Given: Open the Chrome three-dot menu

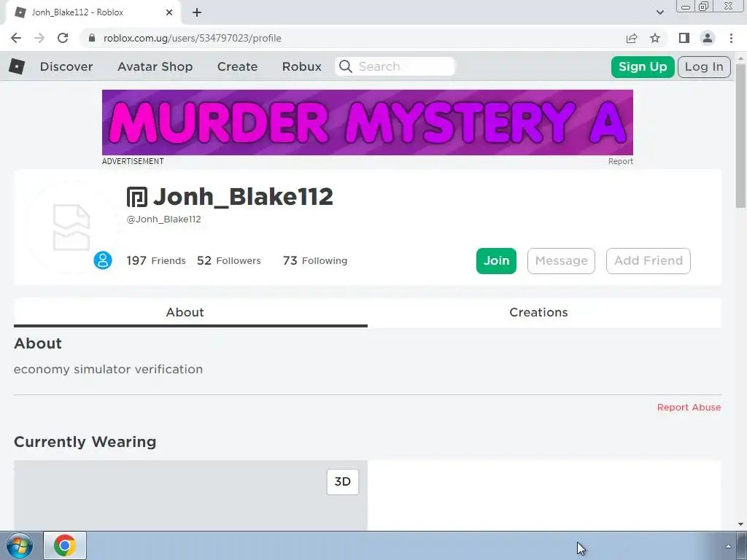Looking at the screenshot, I should (x=731, y=38).
